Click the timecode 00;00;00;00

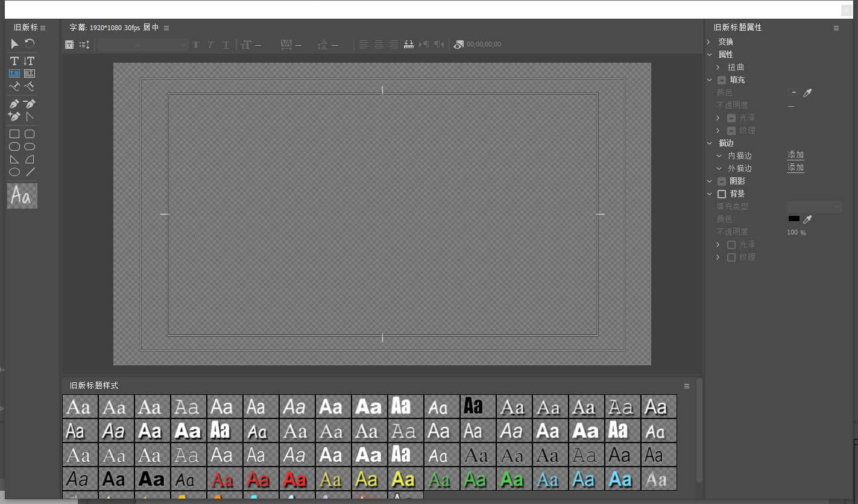484,45
